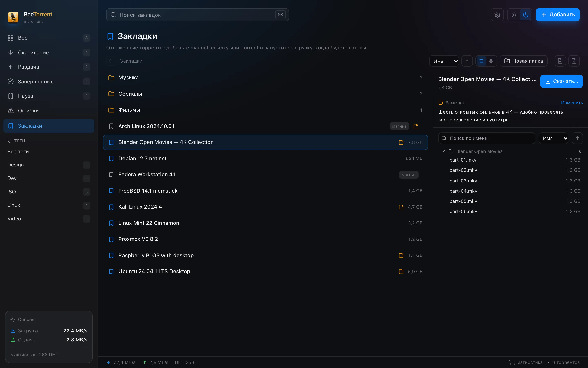
Task: Open settings gear icon in header
Action: 497,15
